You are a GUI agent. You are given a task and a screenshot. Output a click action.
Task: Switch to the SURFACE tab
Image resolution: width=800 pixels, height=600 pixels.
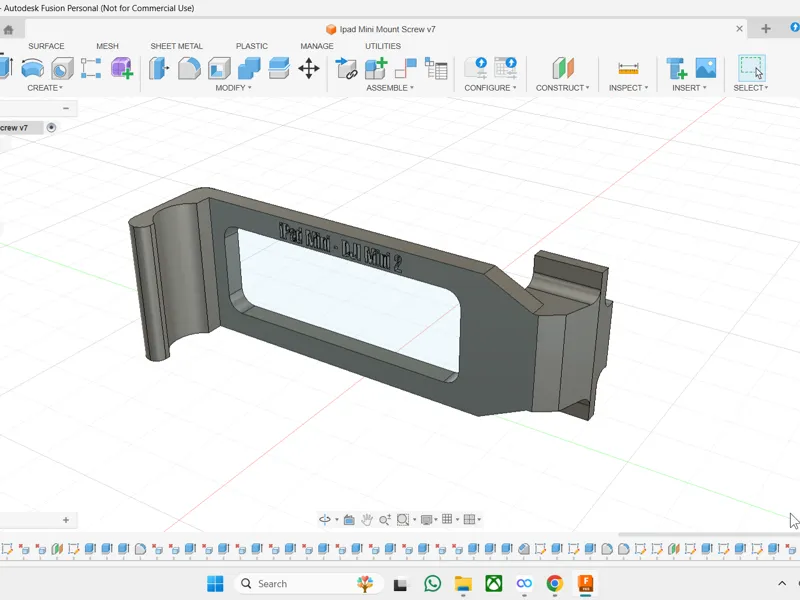click(x=46, y=46)
